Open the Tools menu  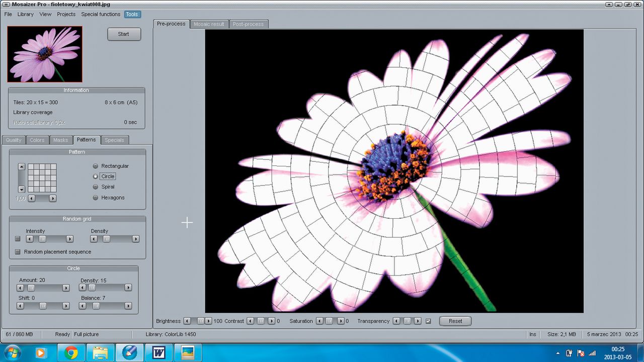(x=132, y=14)
